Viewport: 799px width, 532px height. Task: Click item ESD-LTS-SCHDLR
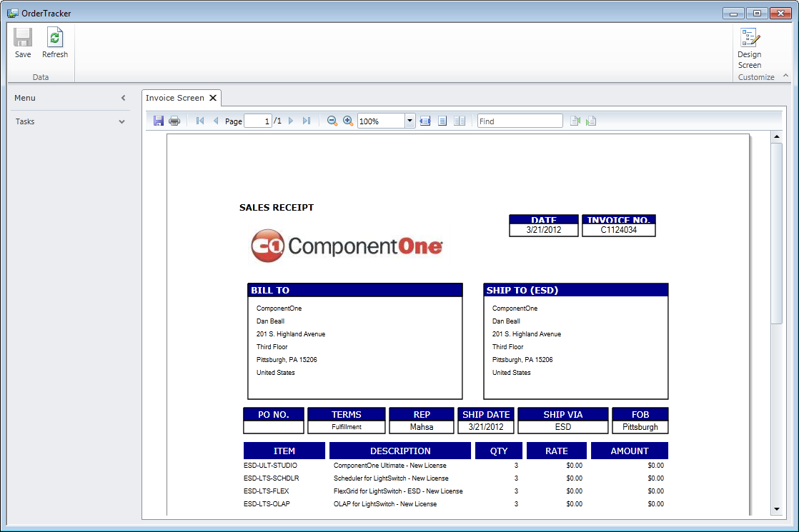tap(272, 478)
